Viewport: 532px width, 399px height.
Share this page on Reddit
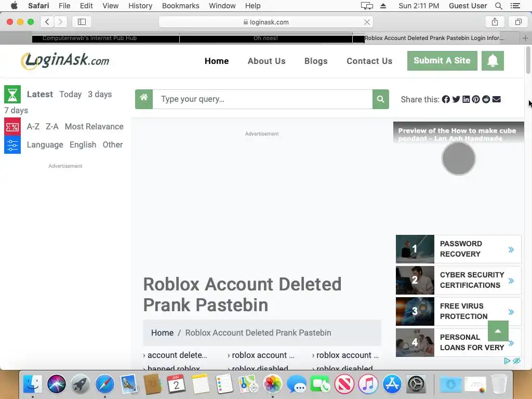[x=486, y=99]
